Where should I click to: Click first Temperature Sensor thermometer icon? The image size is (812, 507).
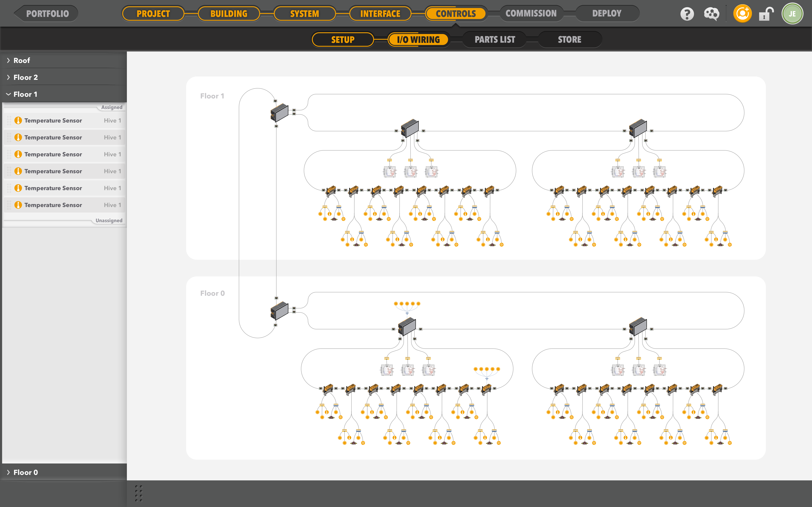[18, 120]
